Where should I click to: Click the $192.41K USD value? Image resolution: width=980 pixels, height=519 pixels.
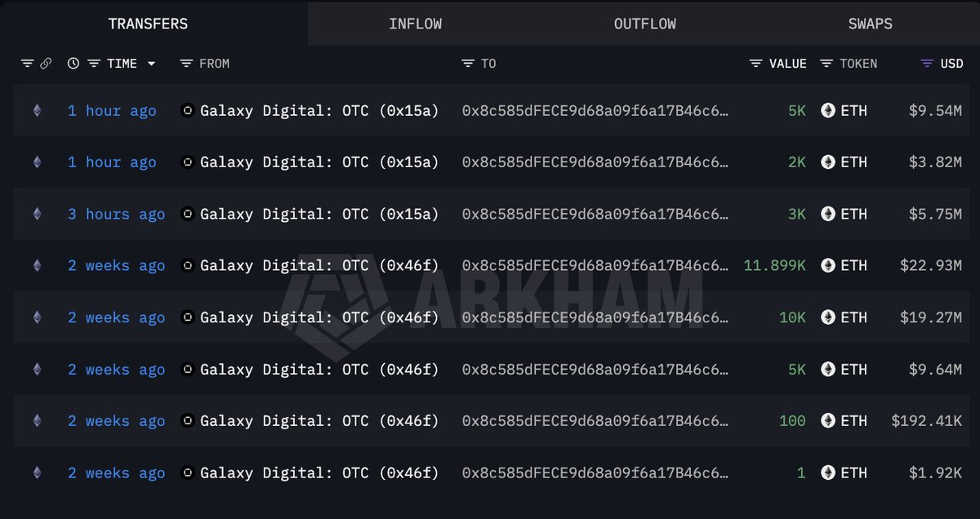point(927,421)
